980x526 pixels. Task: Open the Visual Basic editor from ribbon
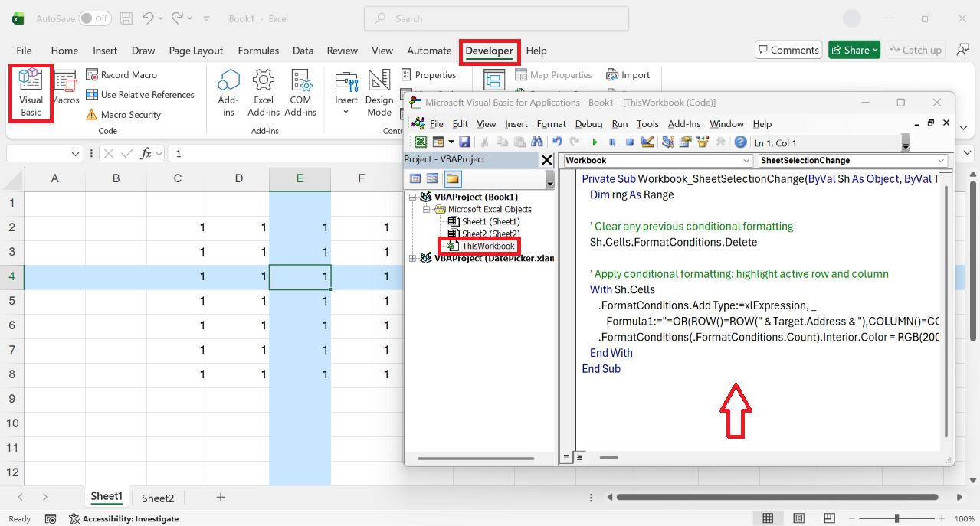pos(31,92)
